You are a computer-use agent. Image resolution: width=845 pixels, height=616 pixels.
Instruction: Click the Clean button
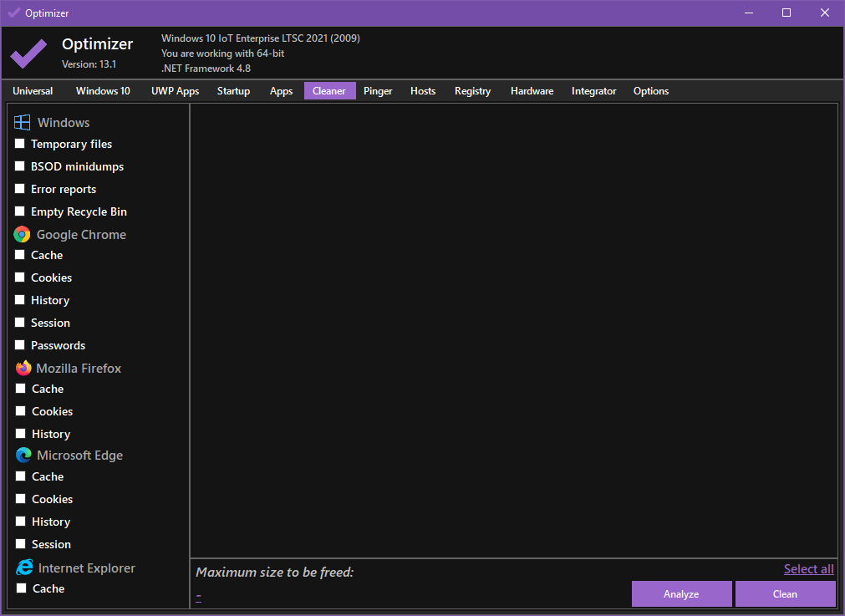[785, 594]
